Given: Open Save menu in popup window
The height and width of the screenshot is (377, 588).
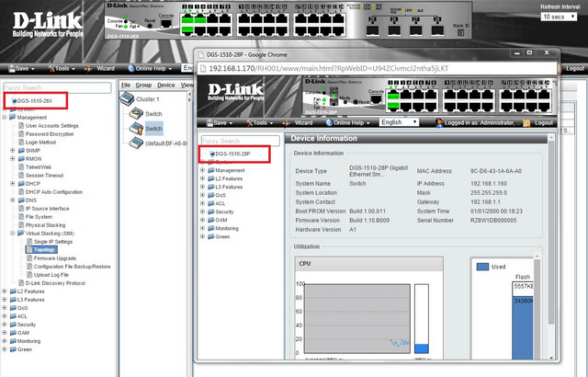Looking at the screenshot, I should pyautogui.click(x=220, y=122).
